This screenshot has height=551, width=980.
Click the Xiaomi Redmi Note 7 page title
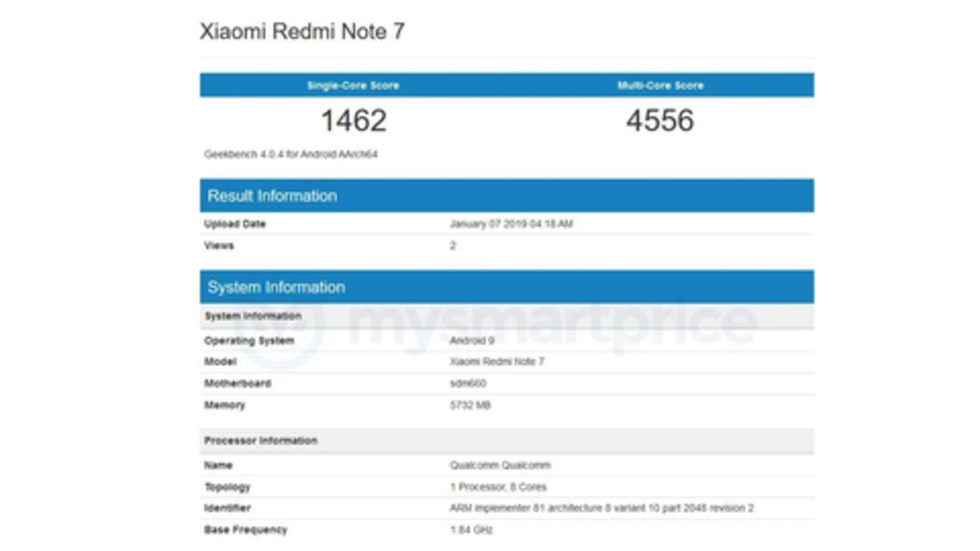click(x=302, y=31)
